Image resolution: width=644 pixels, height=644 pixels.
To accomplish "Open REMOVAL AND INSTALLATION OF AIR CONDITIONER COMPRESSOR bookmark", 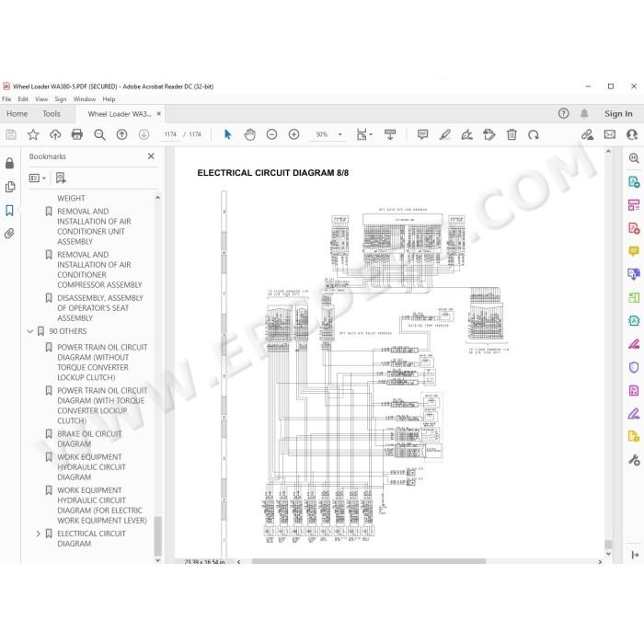I will [x=99, y=270].
